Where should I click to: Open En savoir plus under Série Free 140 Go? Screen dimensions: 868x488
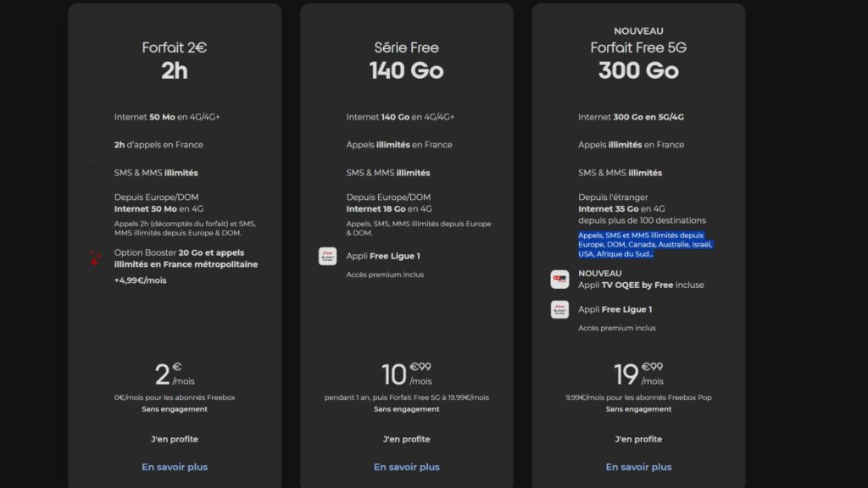(406, 467)
